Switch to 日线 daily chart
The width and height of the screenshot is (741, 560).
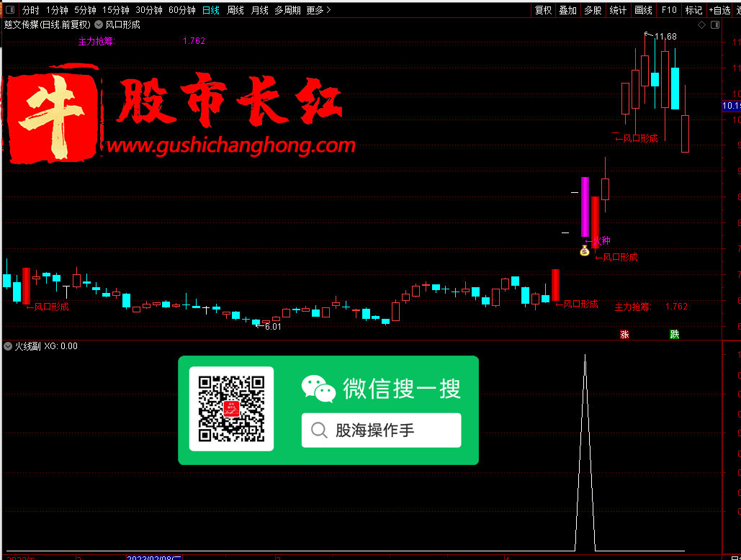[x=211, y=10]
